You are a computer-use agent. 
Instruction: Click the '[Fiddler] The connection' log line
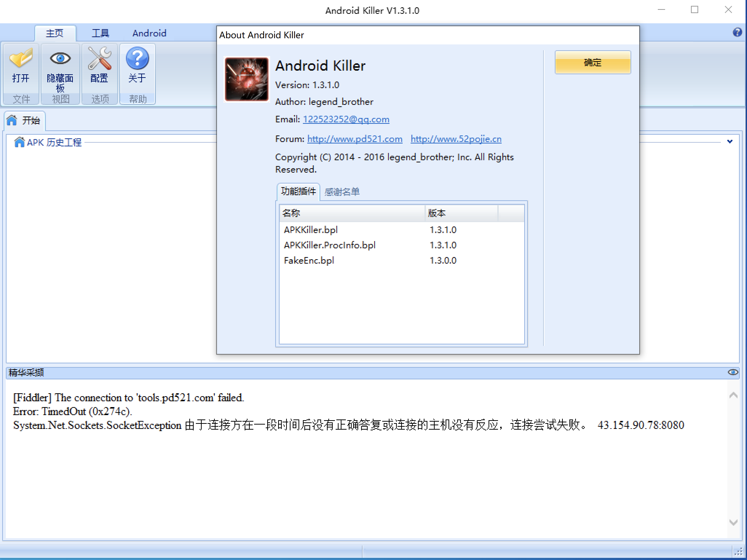(x=129, y=397)
